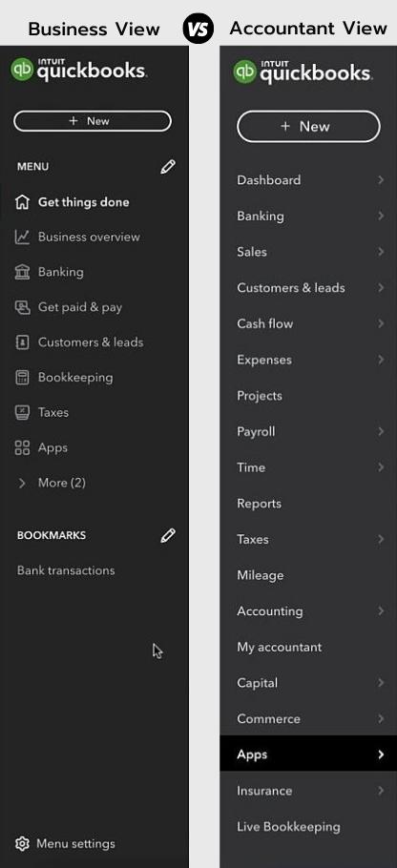Click the Taxes icon in Business View
397x868 pixels.
pyautogui.click(x=22, y=412)
